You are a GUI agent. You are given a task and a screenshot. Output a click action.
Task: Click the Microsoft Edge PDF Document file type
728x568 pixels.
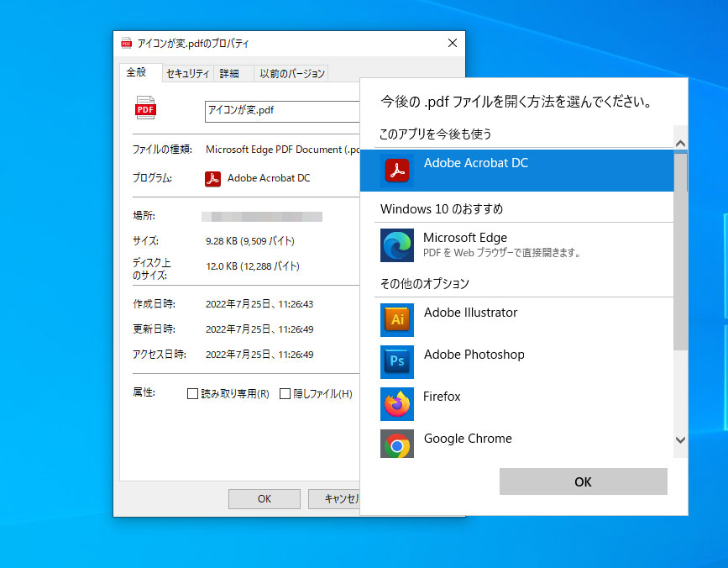283,150
